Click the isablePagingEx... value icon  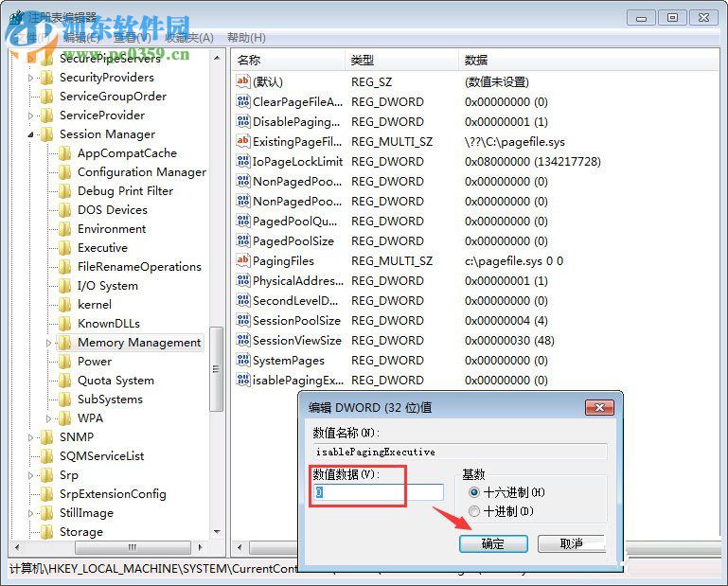(x=242, y=380)
